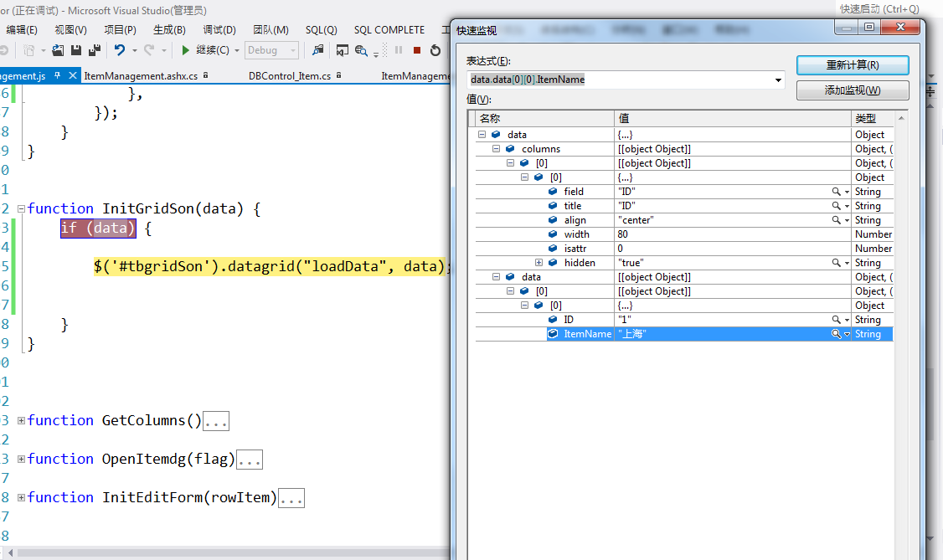Open visualizer dropdown arrow in field row
Screen dimensions: 943x560
tap(847, 192)
